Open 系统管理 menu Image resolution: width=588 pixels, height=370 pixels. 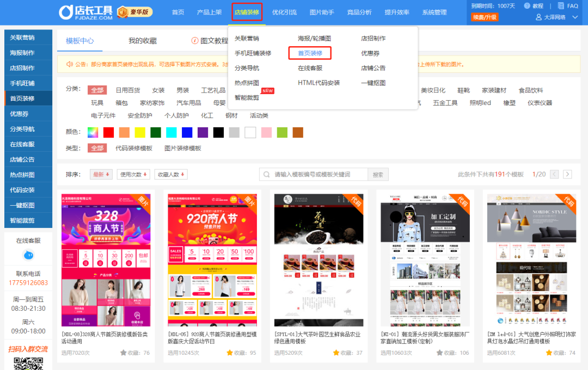coord(434,13)
